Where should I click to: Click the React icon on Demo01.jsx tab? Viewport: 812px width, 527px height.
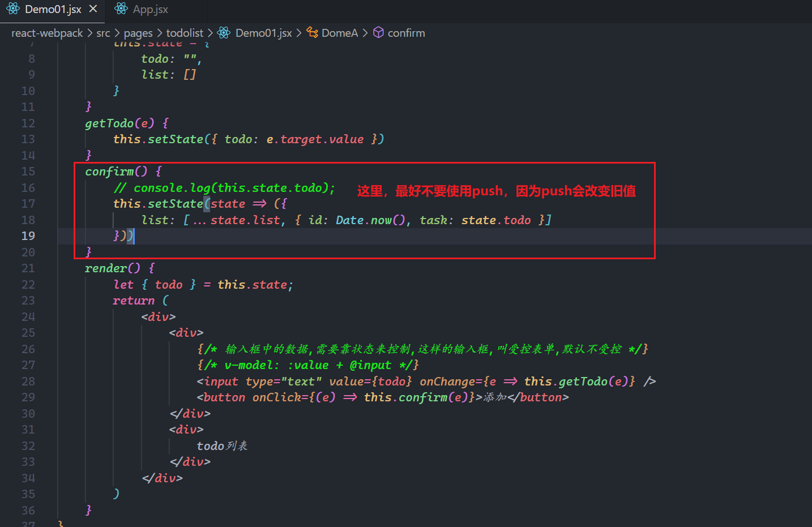pos(13,9)
